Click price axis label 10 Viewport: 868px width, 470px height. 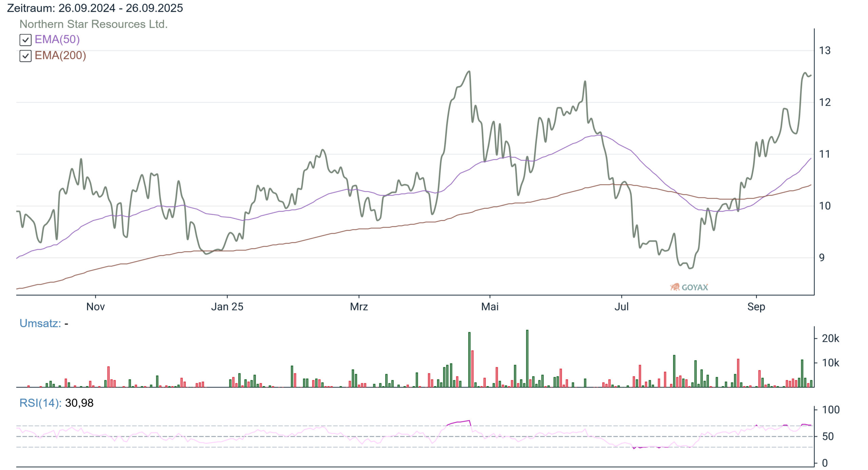[x=825, y=206]
